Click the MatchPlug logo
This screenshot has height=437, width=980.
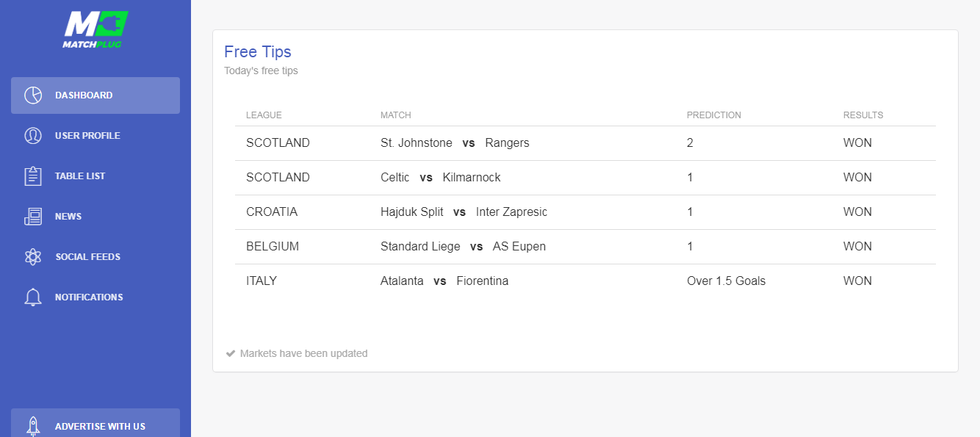(96, 29)
